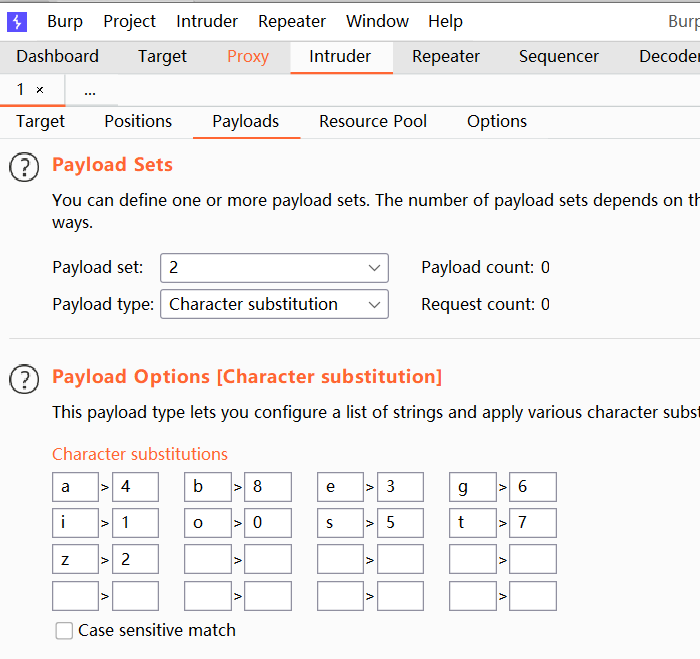
Task: Open the Intruder menu
Action: tap(207, 21)
